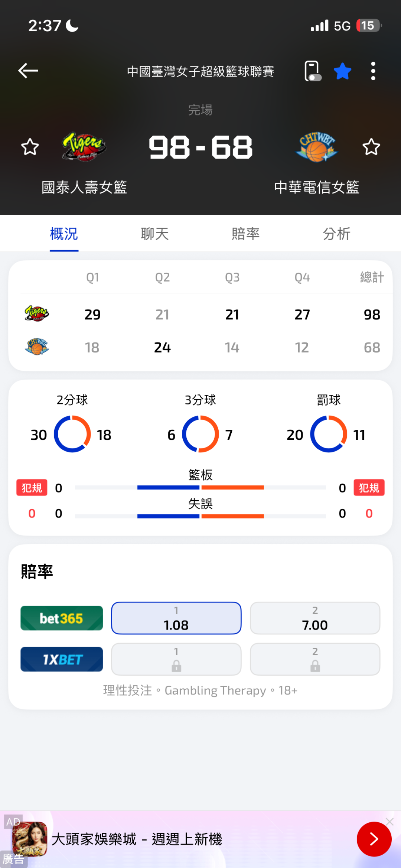Open the 1XBET bookmaker logo
Screen dimensions: 401x868
coord(62,659)
